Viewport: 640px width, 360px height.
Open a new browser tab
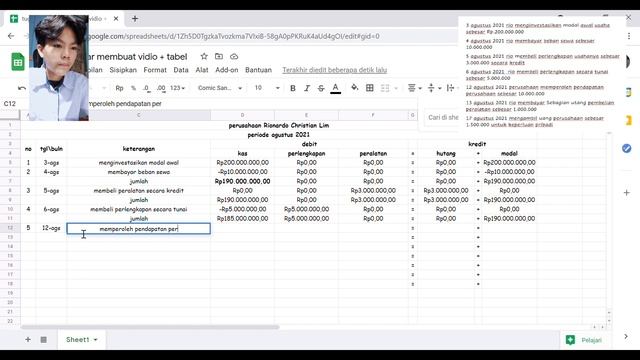pos(135,19)
